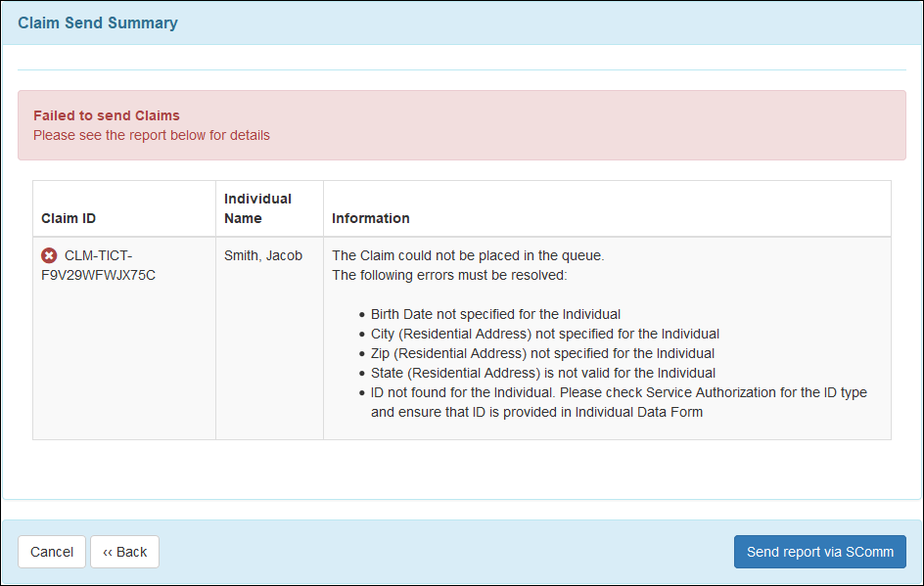924x586 pixels.
Task: Click the Claim Send Summary title
Action: click(x=98, y=23)
